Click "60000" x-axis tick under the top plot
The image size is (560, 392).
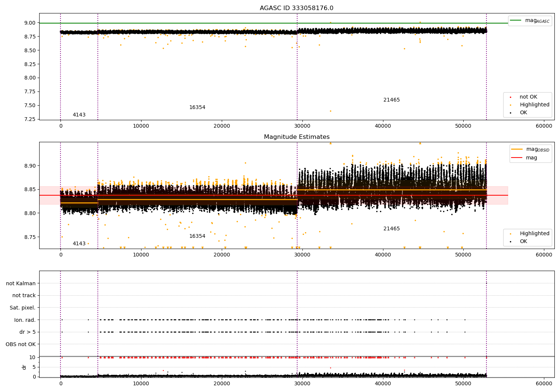(x=544, y=126)
